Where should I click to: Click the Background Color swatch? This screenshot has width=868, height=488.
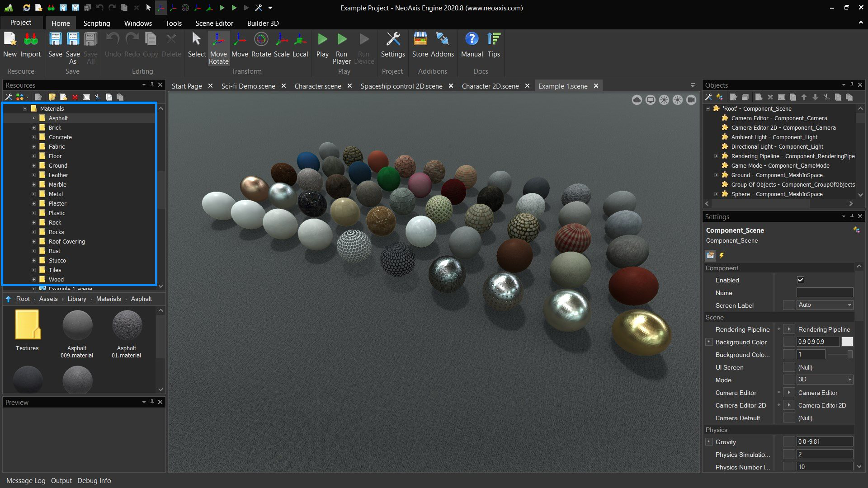coord(847,342)
